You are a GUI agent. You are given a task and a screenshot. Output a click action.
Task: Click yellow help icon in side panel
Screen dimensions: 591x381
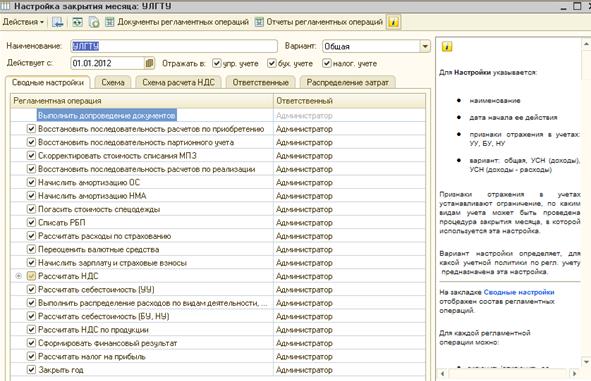tap(447, 47)
